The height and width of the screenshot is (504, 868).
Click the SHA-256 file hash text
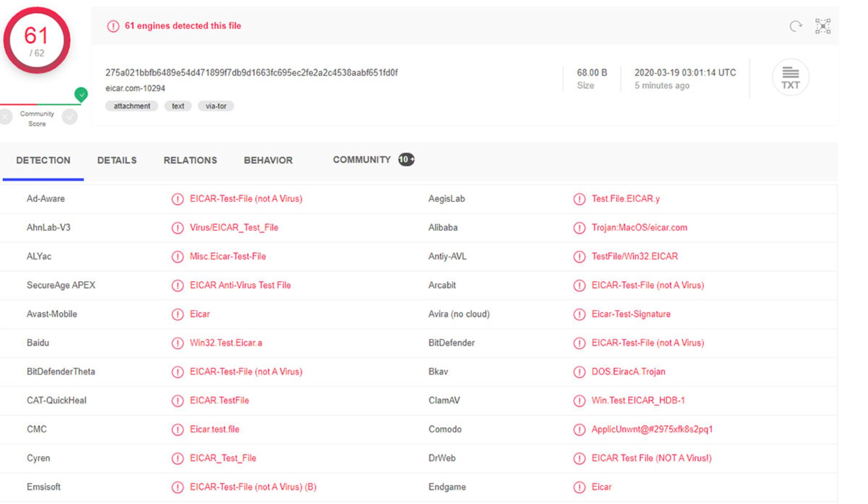[251, 73]
